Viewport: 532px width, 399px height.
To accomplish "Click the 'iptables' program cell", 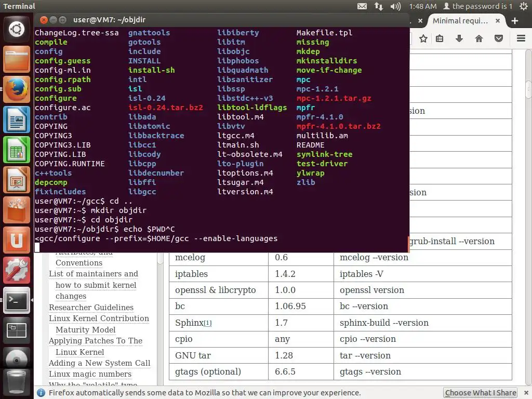I will (x=219, y=274).
